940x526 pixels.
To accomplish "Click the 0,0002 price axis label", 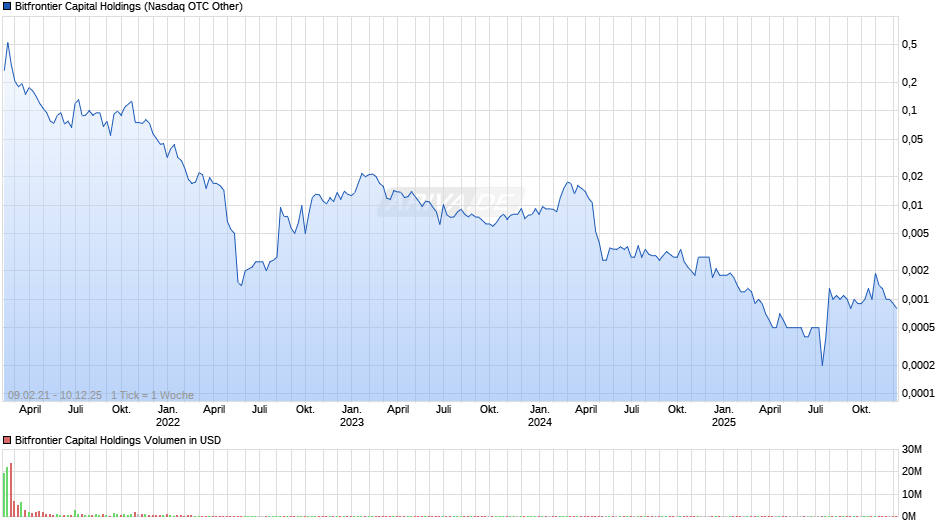I will [918, 365].
